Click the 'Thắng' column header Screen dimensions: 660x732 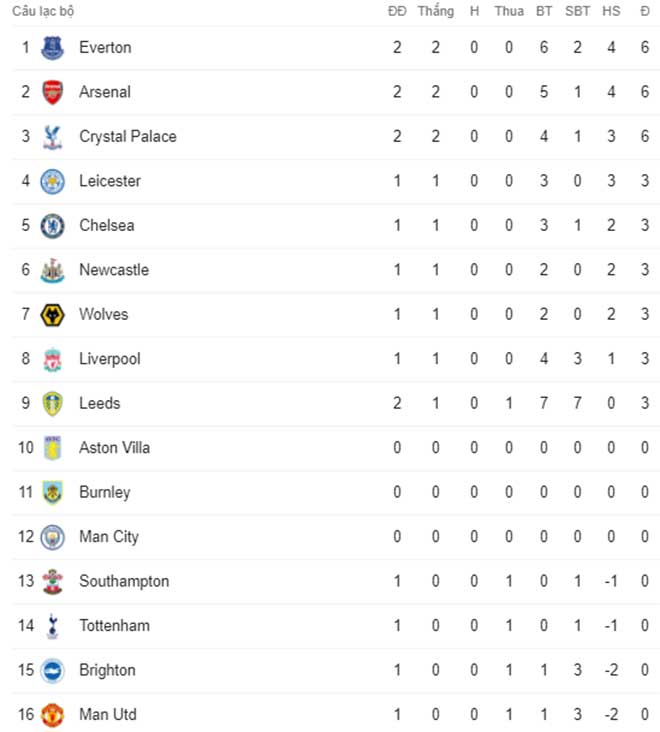(435, 12)
